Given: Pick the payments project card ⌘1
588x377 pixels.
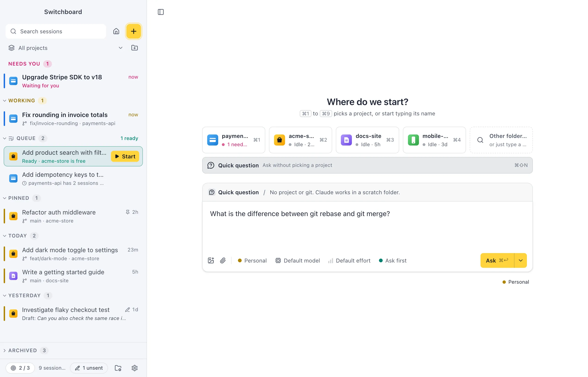Looking at the screenshot, I should [234, 140].
